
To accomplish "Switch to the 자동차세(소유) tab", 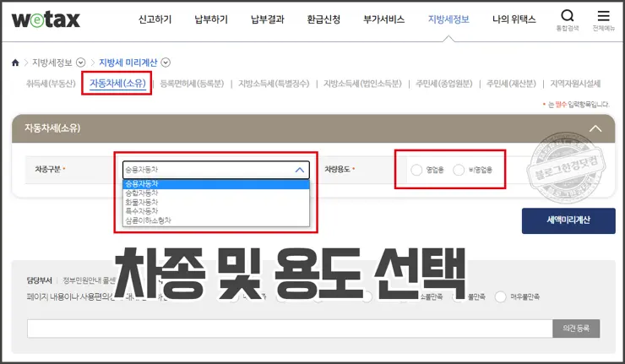I will click(x=117, y=84).
